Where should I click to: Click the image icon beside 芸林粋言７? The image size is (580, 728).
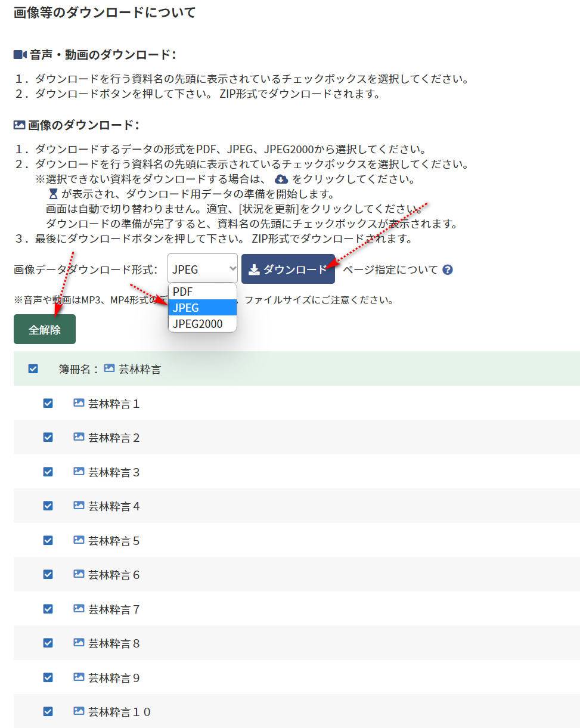point(79,609)
